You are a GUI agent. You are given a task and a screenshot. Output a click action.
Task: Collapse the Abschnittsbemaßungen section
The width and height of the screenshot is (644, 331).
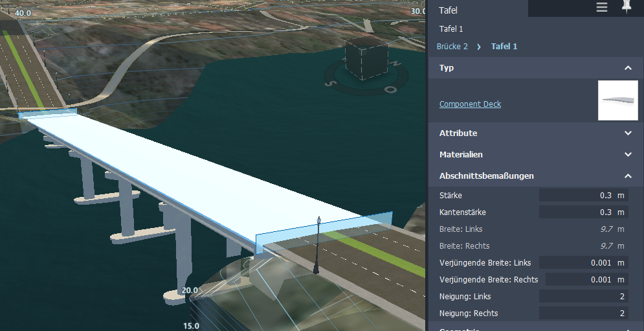[x=628, y=176]
